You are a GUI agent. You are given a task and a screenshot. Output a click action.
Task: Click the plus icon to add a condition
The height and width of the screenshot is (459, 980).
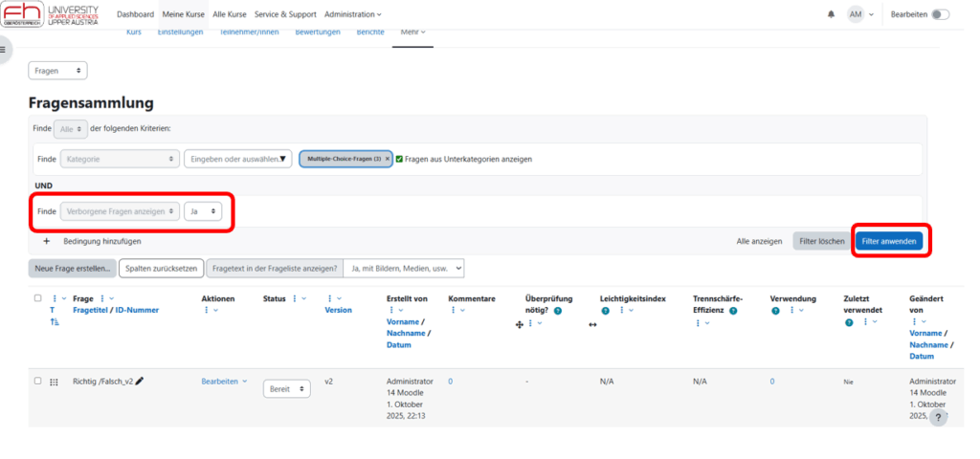click(x=46, y=242)
